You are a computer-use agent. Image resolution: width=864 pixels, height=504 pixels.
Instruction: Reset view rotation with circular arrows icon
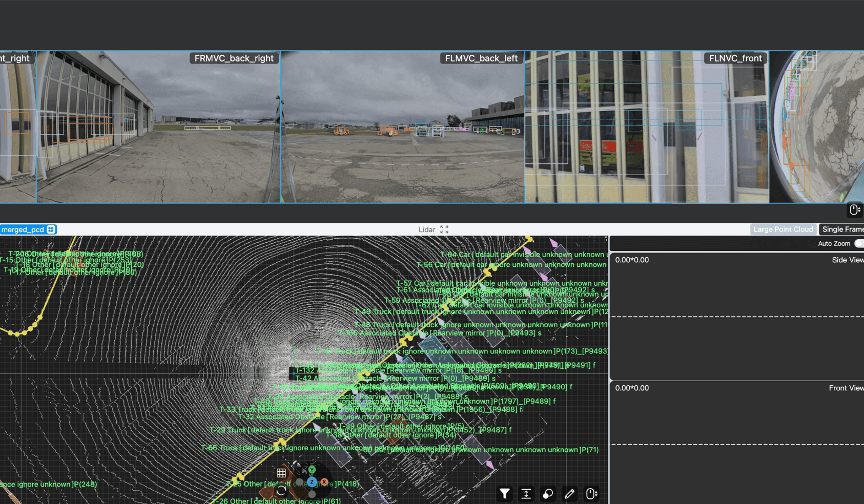tap(281, 491)
